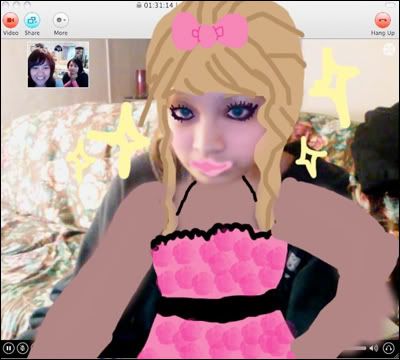Click the "Video" text label
The image size is (400, 360).
(11, 33)
